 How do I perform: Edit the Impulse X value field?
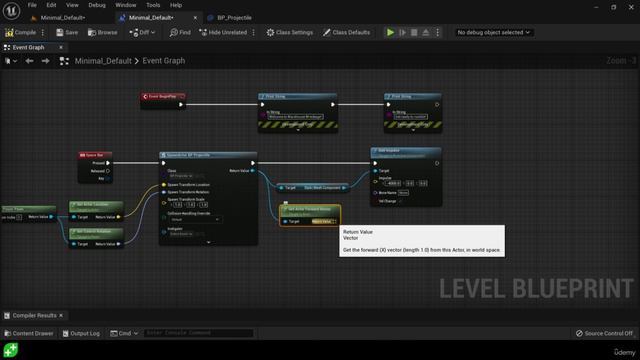[x=393, y=184]
